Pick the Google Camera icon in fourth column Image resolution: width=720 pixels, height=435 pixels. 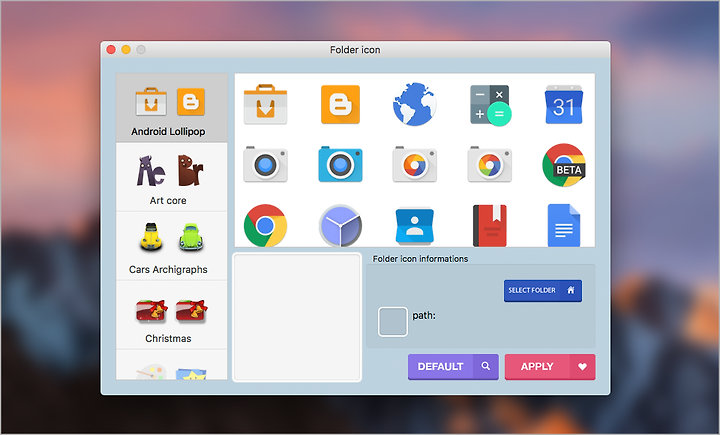click(489, 164)
